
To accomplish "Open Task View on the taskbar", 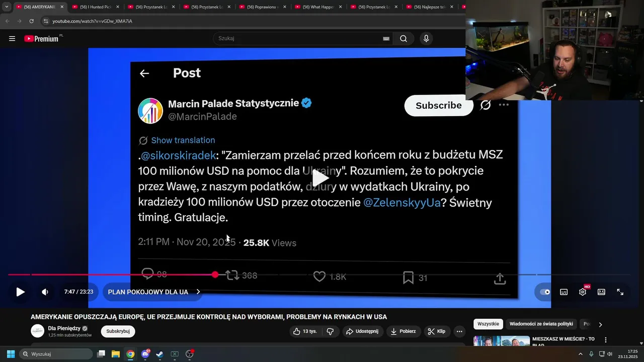I will (x=101, y=354).
